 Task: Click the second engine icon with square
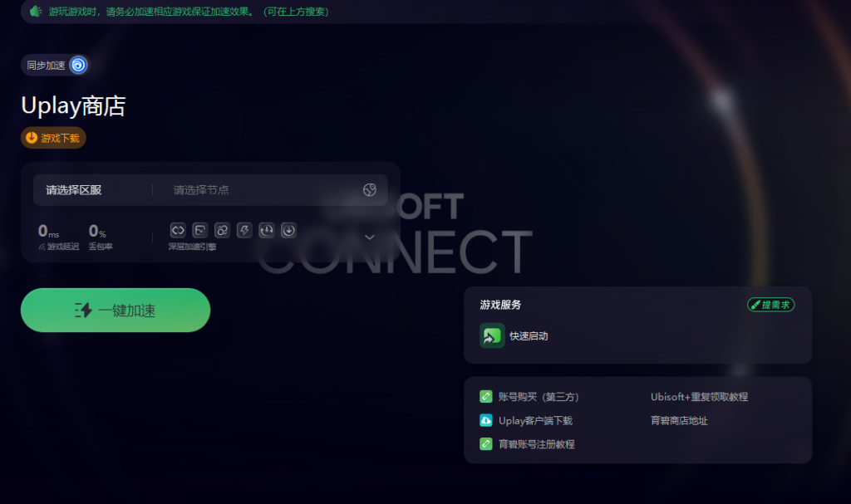[x=200, y=231]
